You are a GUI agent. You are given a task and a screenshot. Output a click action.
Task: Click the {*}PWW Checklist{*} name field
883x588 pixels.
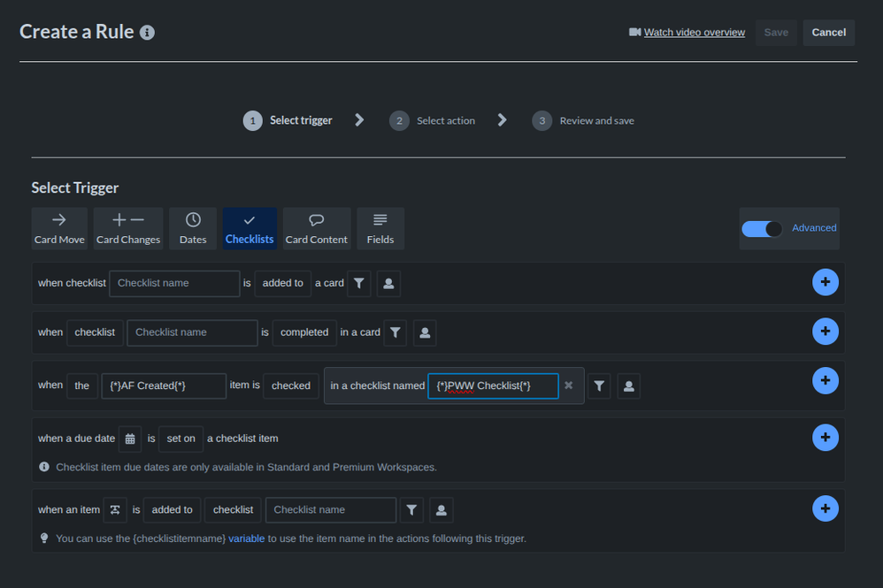[494, 386]
